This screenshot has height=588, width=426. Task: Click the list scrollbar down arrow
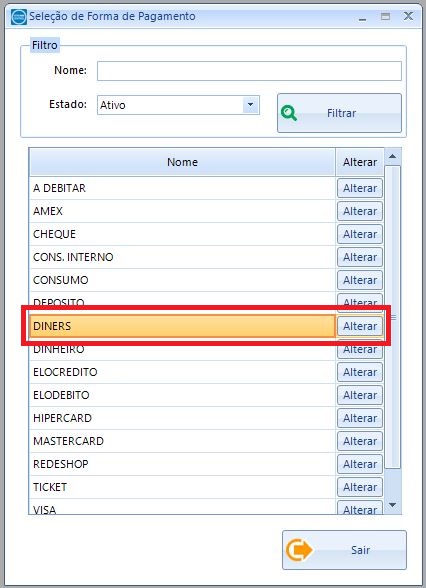click(x=393, y=505)
